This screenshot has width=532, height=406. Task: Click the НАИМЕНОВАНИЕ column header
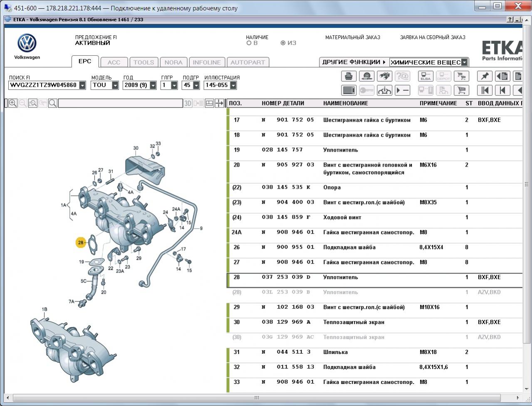(x=346, y=103)
